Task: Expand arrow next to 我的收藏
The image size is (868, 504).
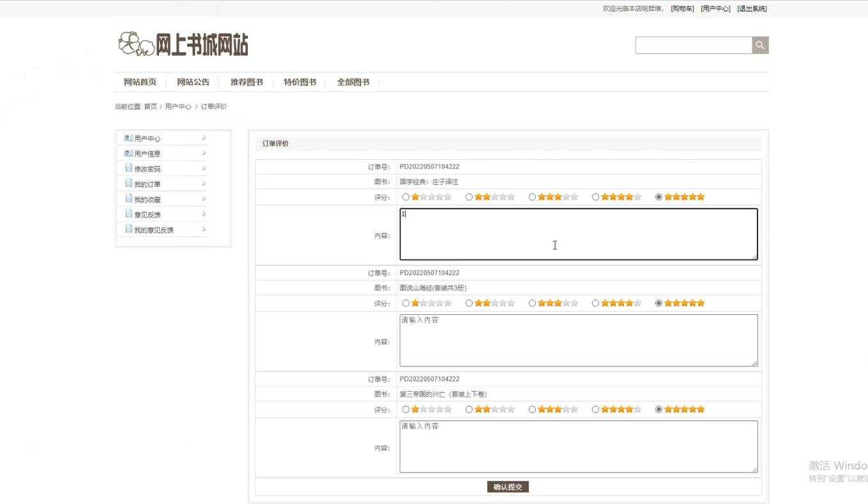Action: point(204,199)
